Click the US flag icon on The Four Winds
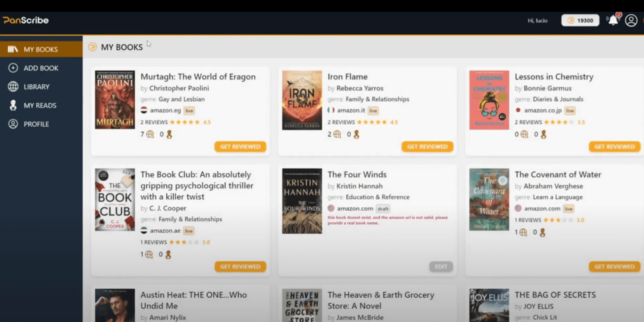Viewport: 644px width, 322px height. coord(331,208)
